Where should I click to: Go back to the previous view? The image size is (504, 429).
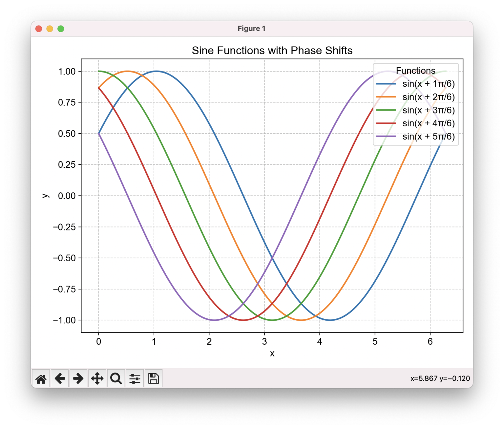pyautogui.click(x=59, y=378)
